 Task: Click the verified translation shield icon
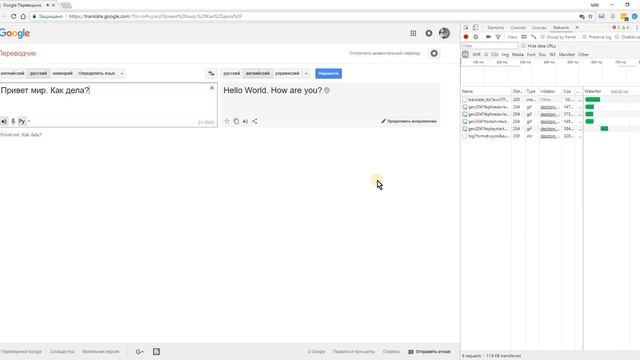click(327, 91)
